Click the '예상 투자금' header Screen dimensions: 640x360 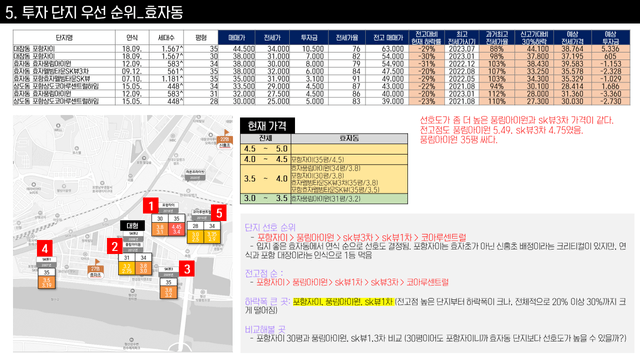point(610,38)
